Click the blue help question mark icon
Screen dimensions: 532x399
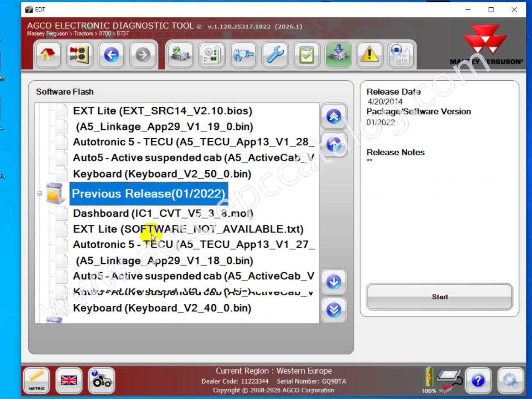(x=478, y=380)
